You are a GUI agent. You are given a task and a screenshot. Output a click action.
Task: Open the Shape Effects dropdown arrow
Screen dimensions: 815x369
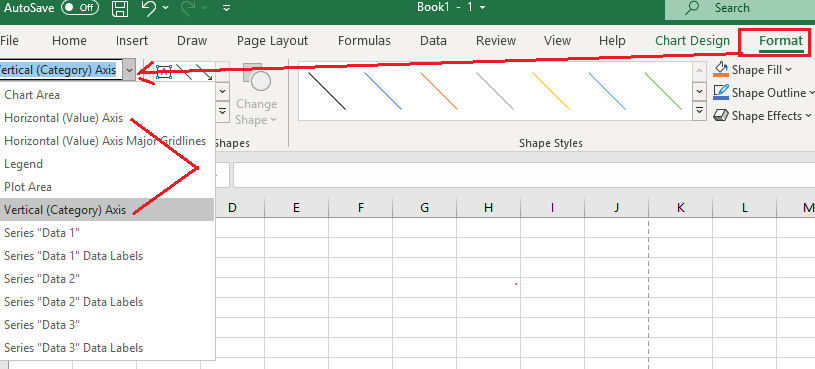(x=808, y=115)
